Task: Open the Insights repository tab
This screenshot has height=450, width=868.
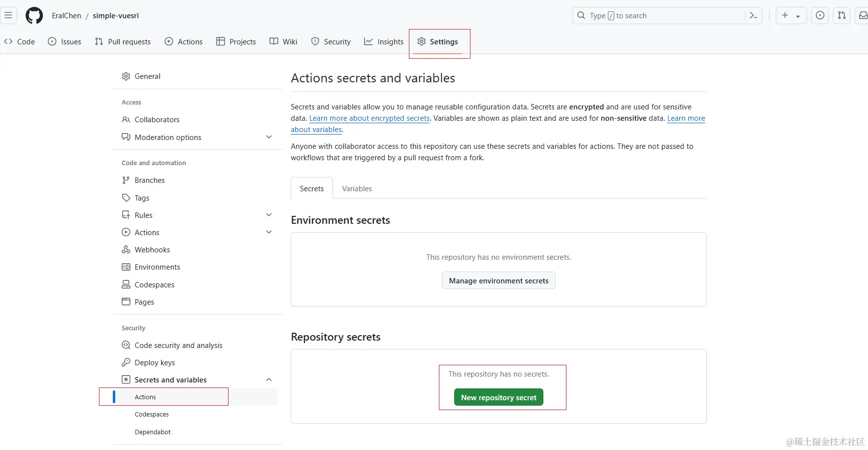Action: pyautogui.click(x=384, y=42)
